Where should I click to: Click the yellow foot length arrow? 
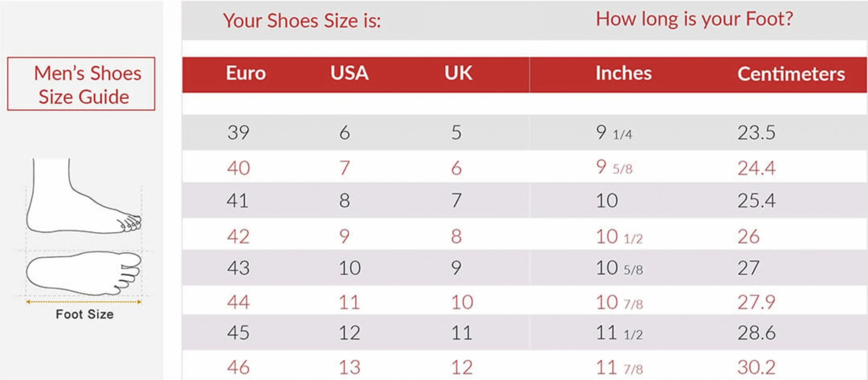point(84,302)
